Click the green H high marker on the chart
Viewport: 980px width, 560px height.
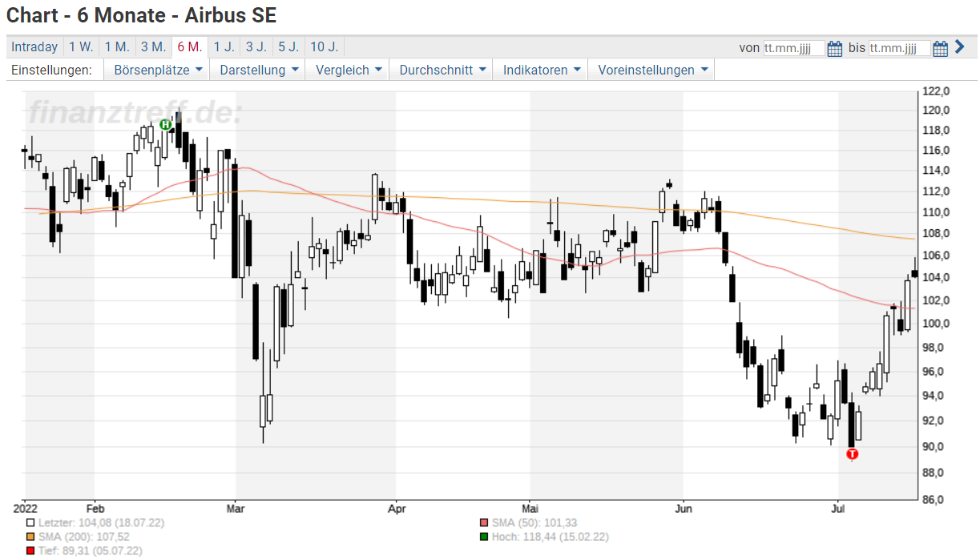point(165,124)
